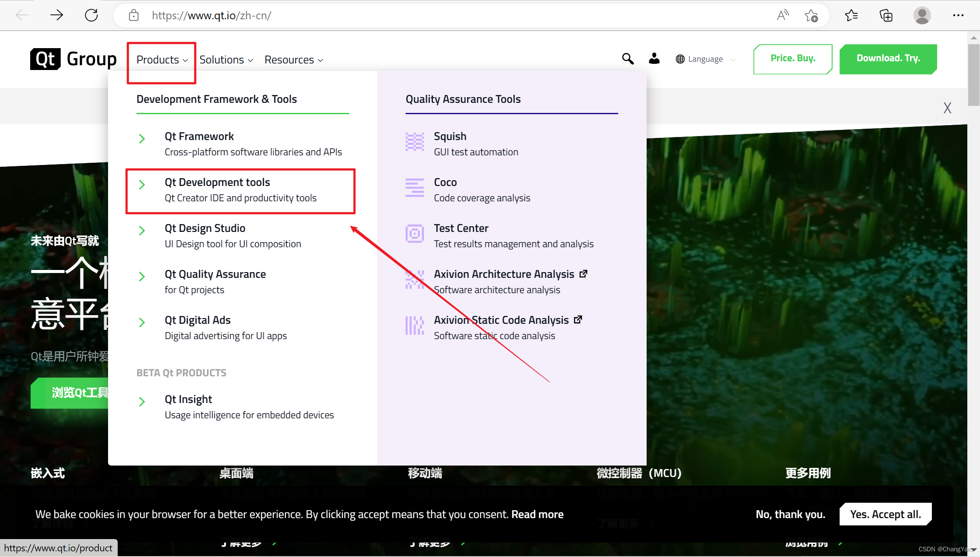Open browser profile avatar

(922, 16)
